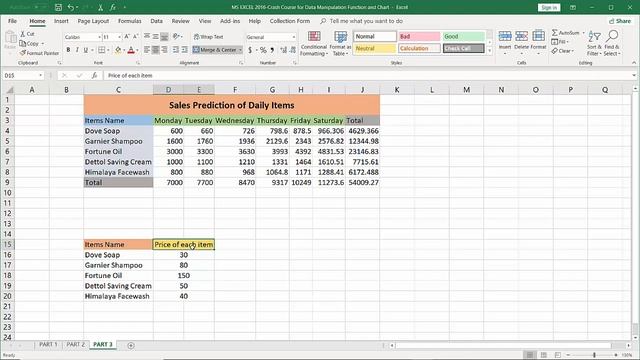Add a new sheet with plus button
The height and width of the screenshot is (360, 640).
tap(131, 345)
